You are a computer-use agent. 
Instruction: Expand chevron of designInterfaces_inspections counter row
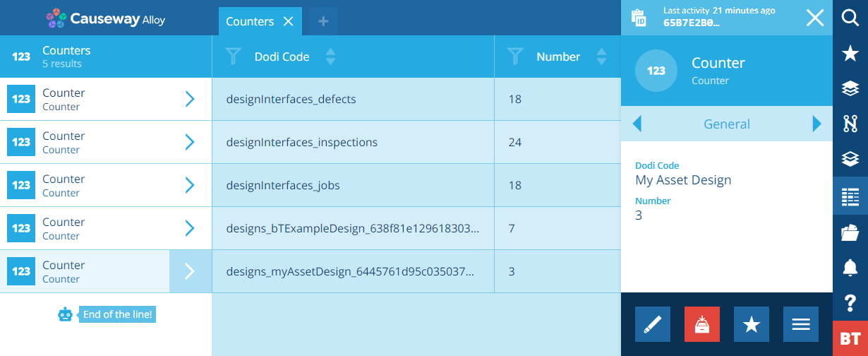point(189,142)
